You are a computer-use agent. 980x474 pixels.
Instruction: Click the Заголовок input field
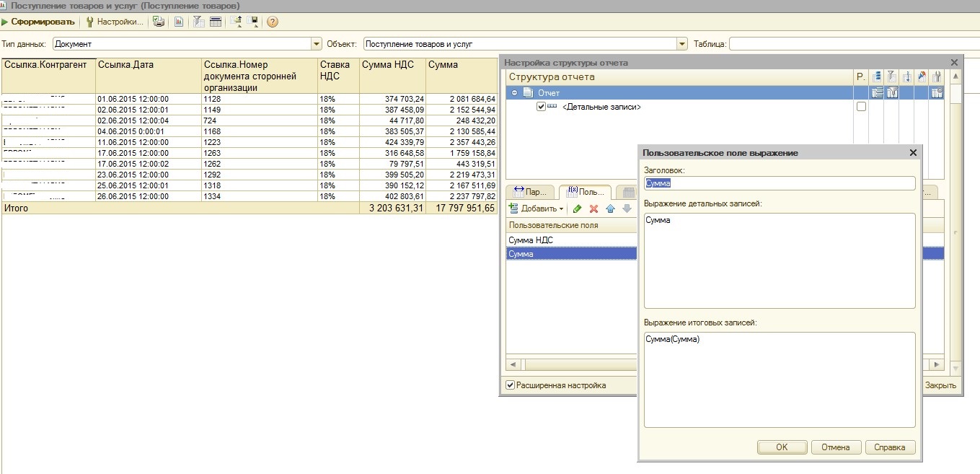coord(779,183)
